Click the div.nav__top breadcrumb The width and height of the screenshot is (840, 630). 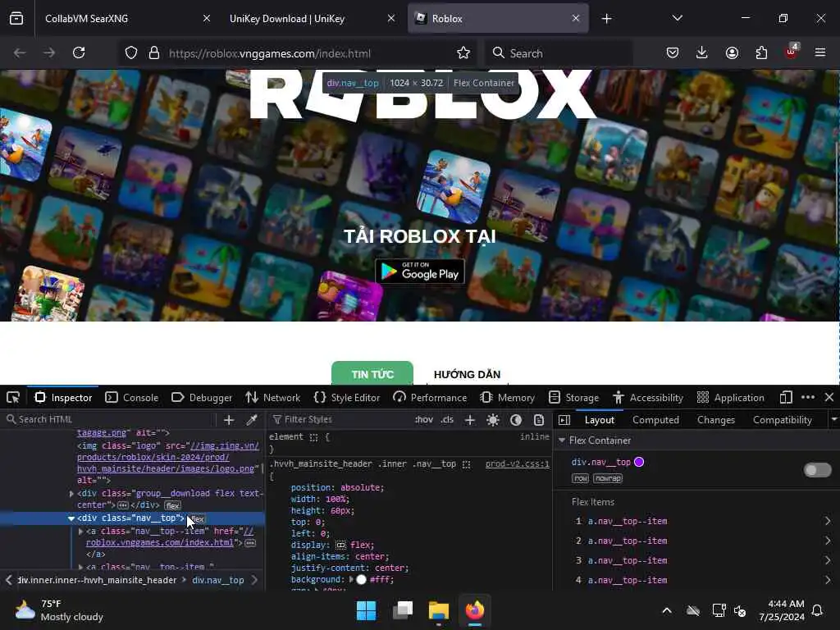click(218, 580)
